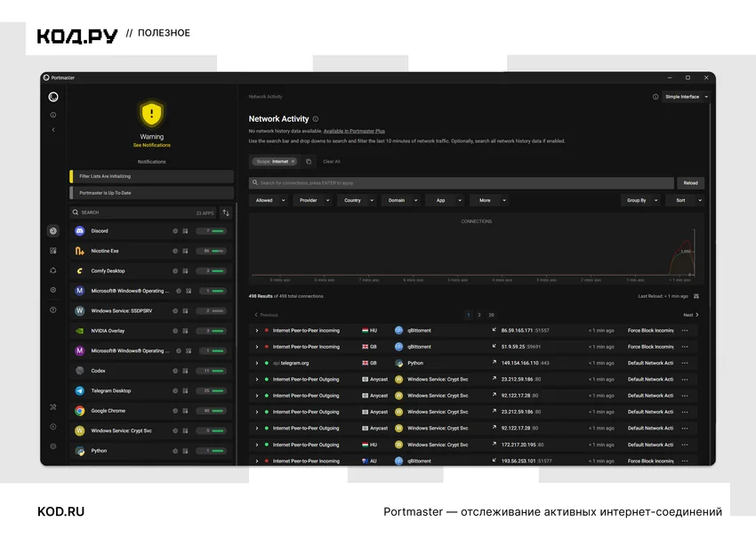756x538 pixels.
Task: Click the Telegram Desktop app icon
Action: [x=79, y=391]
